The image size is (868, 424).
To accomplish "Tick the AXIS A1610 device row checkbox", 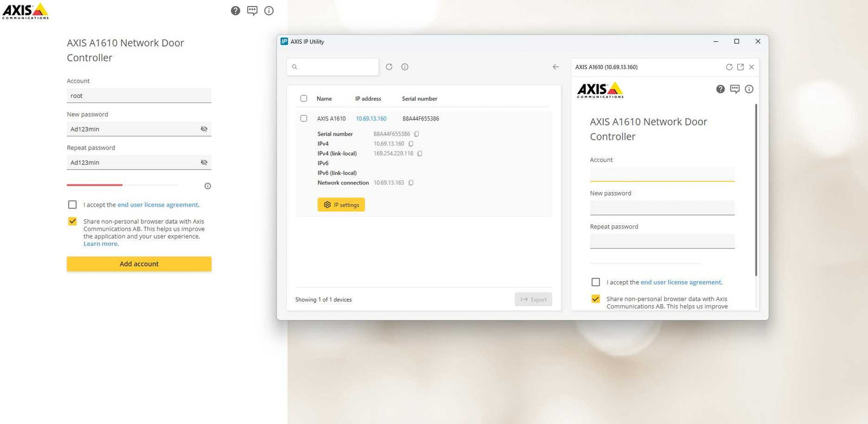I will 304,118.
